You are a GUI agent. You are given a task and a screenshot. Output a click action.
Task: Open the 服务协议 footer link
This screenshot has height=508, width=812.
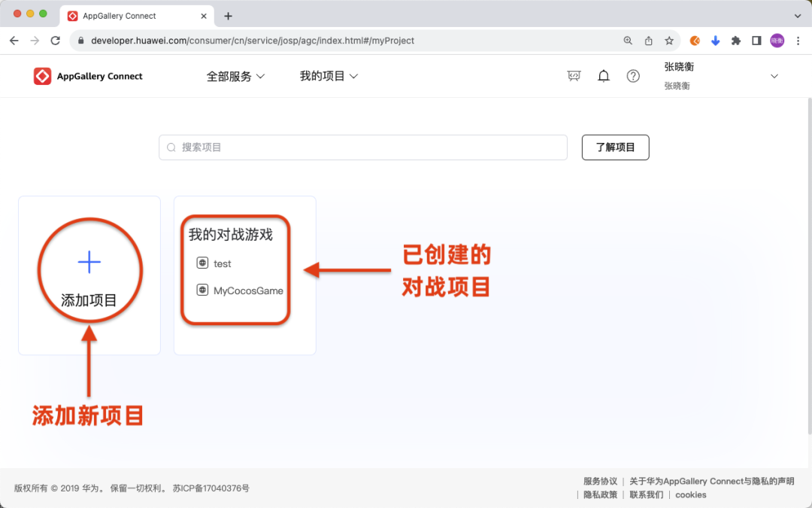600,481
